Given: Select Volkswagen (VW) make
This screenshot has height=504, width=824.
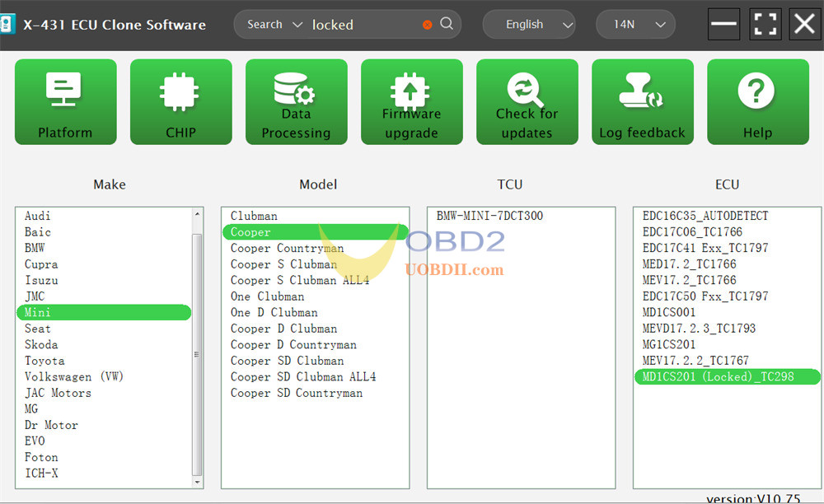Looking at the screenshot, I should click(104, 376).
